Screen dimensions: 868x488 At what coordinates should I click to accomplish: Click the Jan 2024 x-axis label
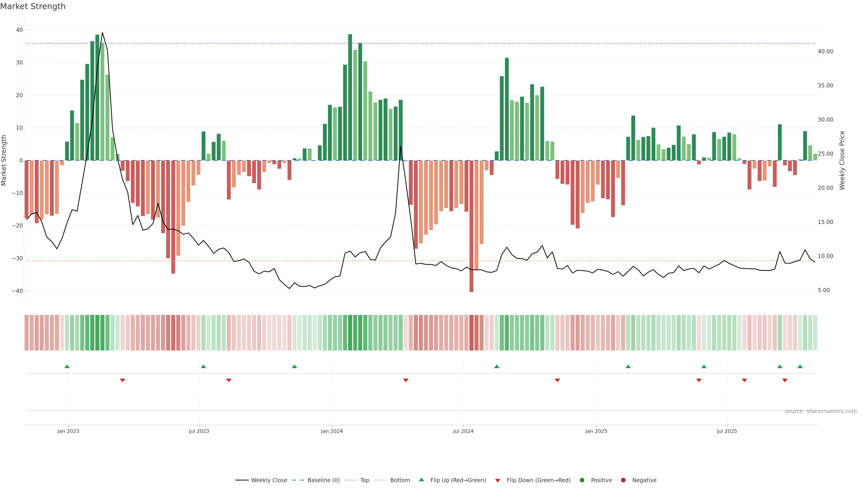tap(332, 431)
